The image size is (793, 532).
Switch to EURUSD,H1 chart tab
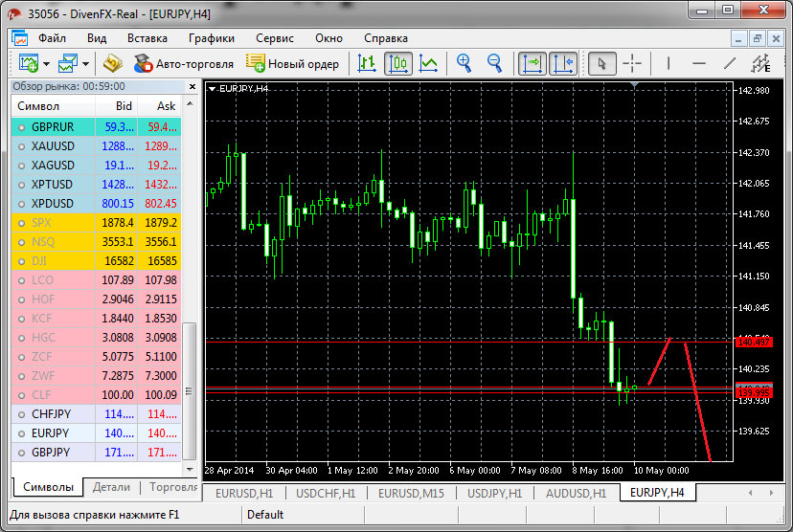[x=244, y=493]
